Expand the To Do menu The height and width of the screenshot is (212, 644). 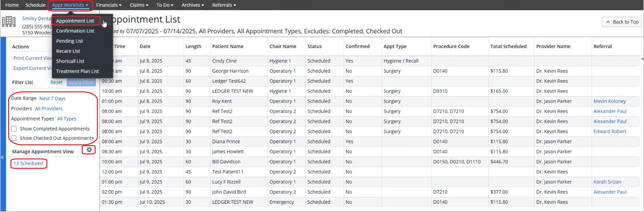(x=165, y=5)
